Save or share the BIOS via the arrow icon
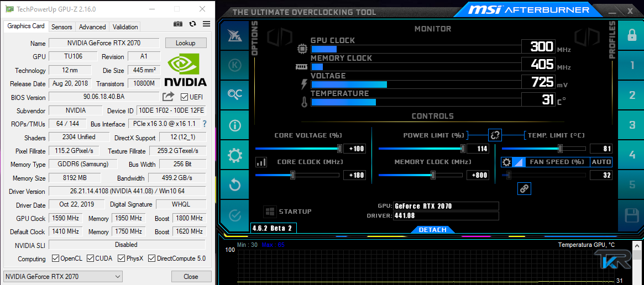The height and width of the screenshot is (285, 644). (x=169, y=97)
